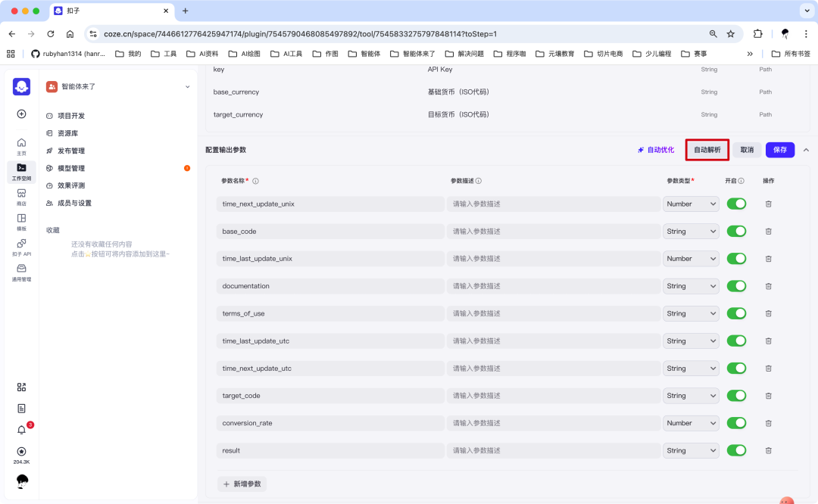Delete the conversion_rate parameter row
Image resolution: width=818 pixels, height=504 pixels.
pyautogui.click(x=769, y=423)
